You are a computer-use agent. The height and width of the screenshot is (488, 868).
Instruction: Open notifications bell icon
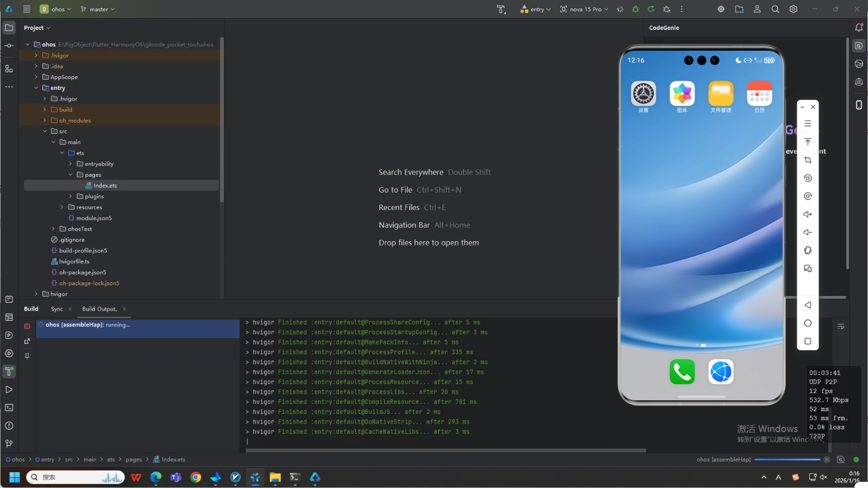pyautogui.click(x=859, y=27)
